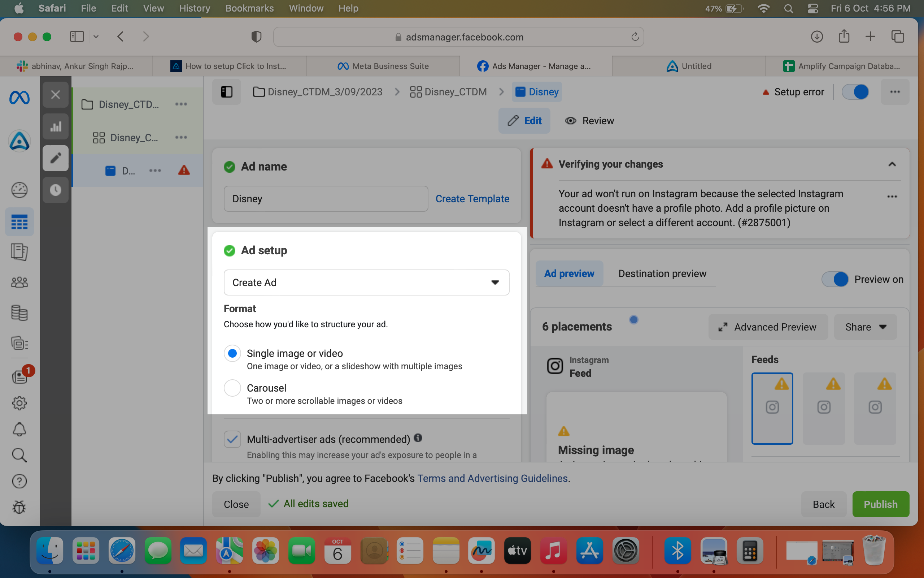The height and width of the screenshot is (578, 924).
Task: Click the three-dot menu next to Setup error
Action: [895, 92]
